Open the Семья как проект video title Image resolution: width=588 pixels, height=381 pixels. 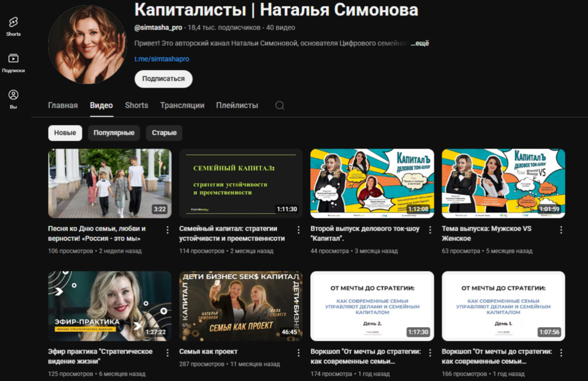[208, 352]
